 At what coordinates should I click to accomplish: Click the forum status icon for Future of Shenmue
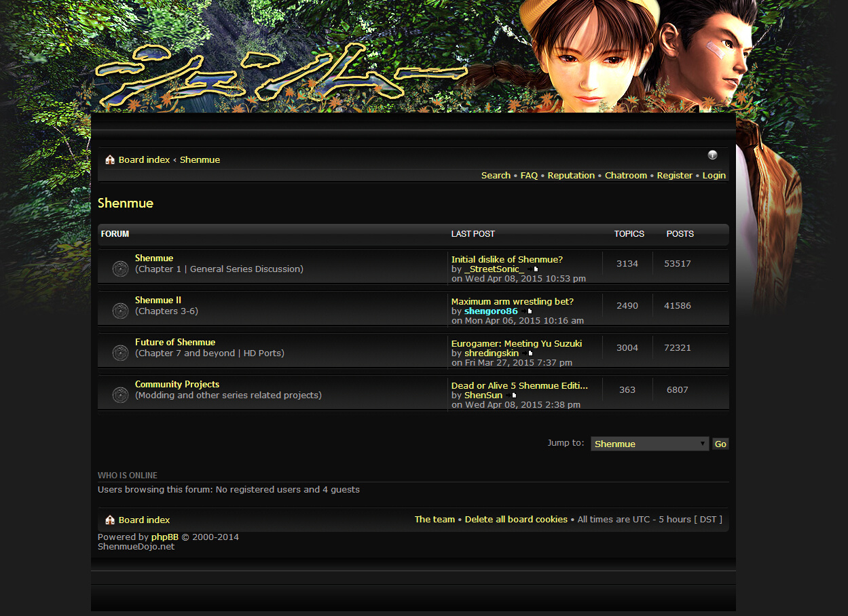120,353
